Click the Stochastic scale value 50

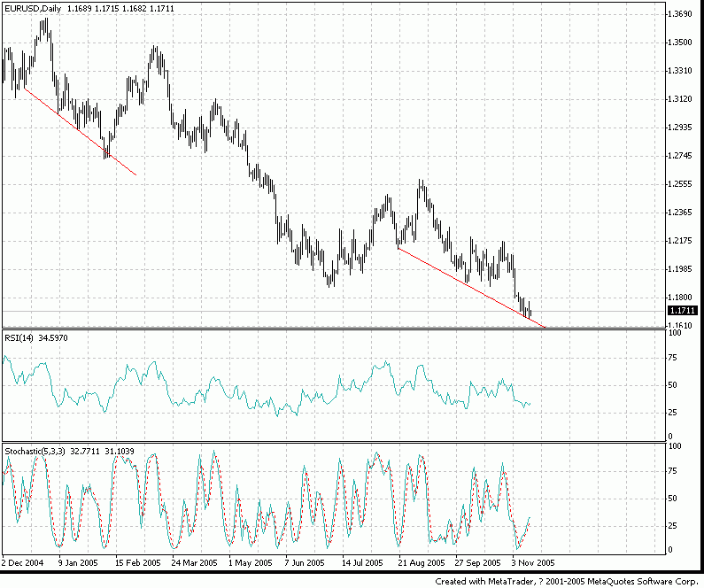click(x=673, y=499)
